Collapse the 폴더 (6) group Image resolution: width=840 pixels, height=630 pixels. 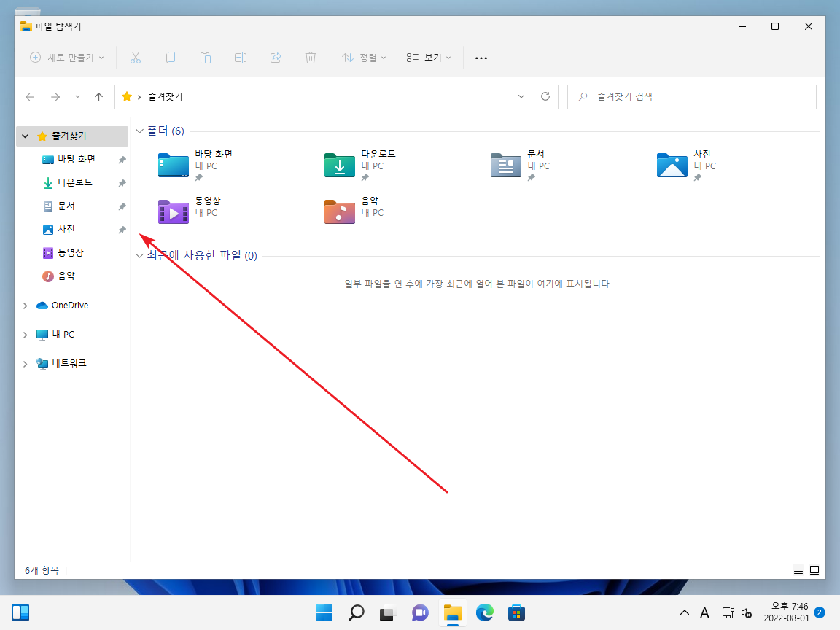click(139, 131)
